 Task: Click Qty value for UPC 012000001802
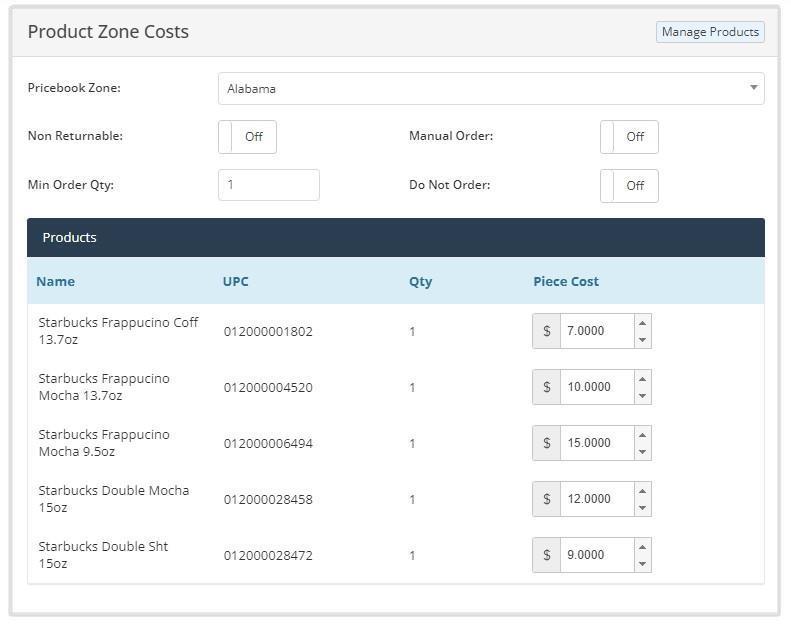pyautogui.click(x=412, y=331)
